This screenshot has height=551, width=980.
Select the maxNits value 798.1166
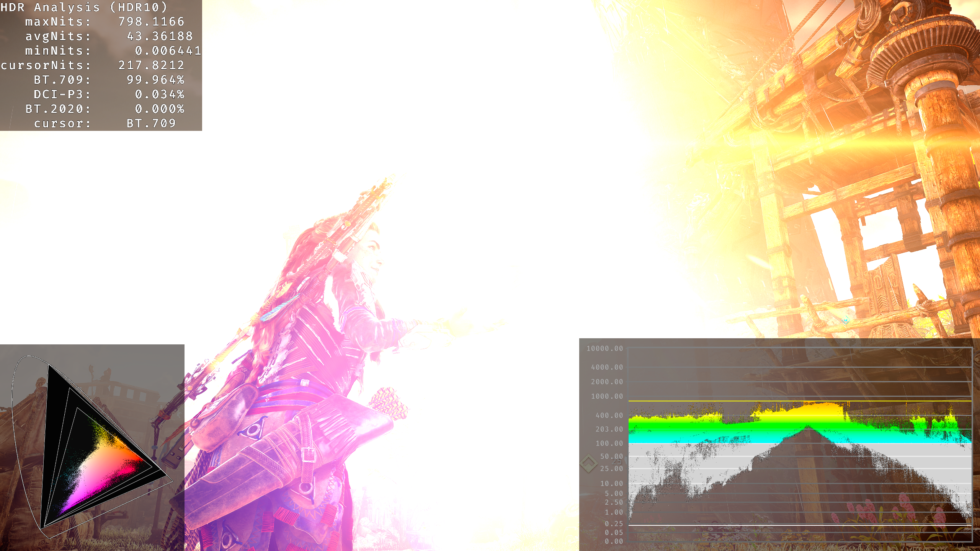[x=152, y=22]
